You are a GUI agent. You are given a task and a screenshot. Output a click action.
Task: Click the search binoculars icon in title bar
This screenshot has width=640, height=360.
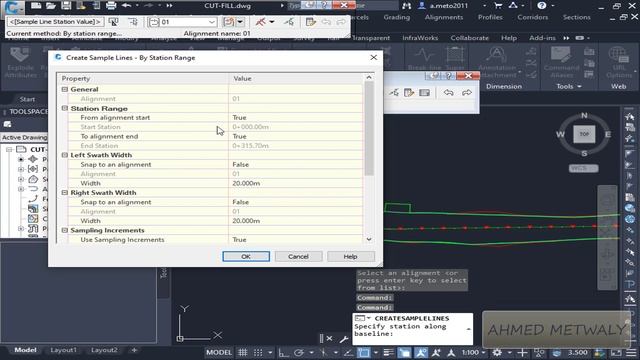[406, 6]
